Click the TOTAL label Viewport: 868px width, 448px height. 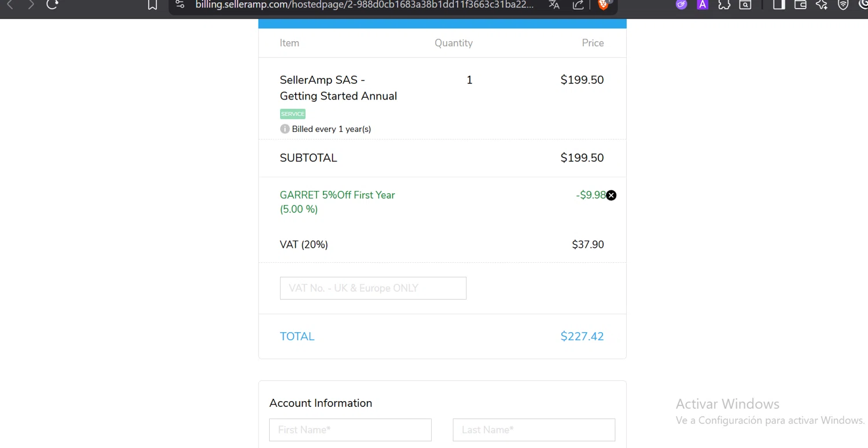[x=297, y=337]
